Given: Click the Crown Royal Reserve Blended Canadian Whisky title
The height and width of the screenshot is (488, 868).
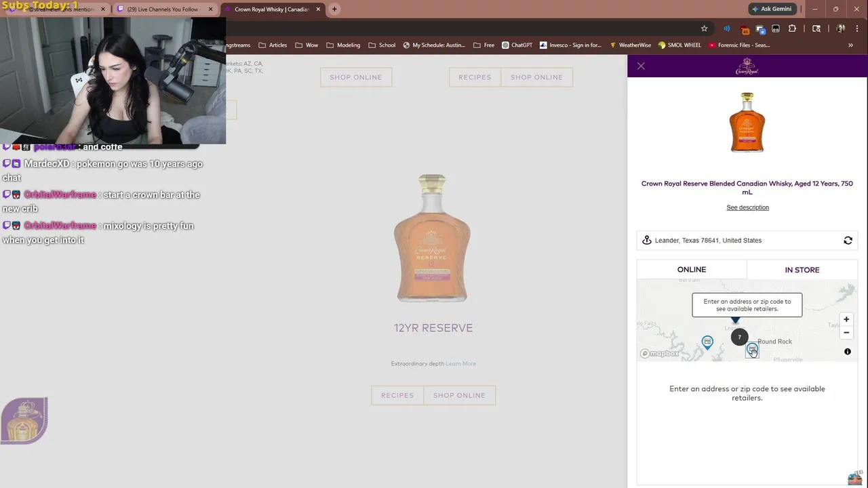Looking at the screenshot, I should click(x=747, y=188).
